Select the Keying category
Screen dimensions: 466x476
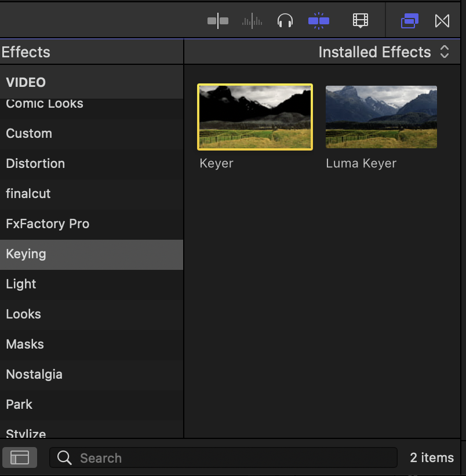(x=92, y=254)
